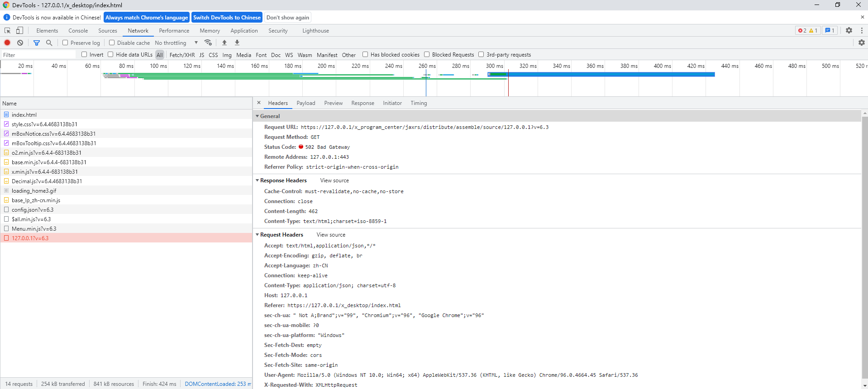Check the Invert filter checkbox

pos(84,54)
